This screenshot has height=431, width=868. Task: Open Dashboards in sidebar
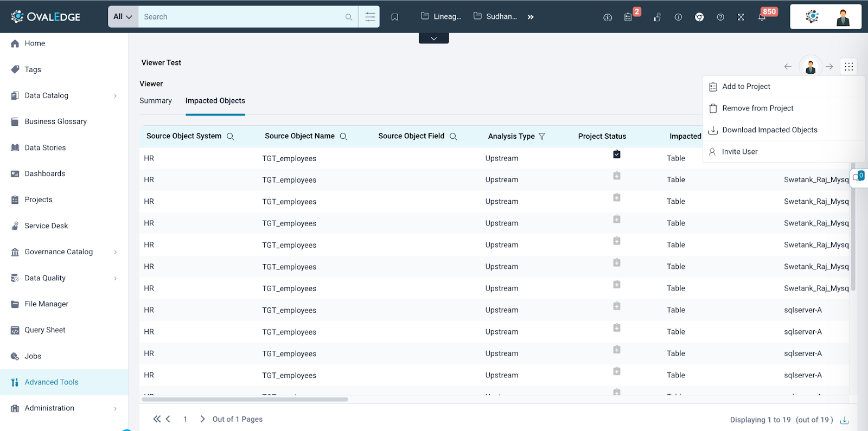(x=44, y=173)
